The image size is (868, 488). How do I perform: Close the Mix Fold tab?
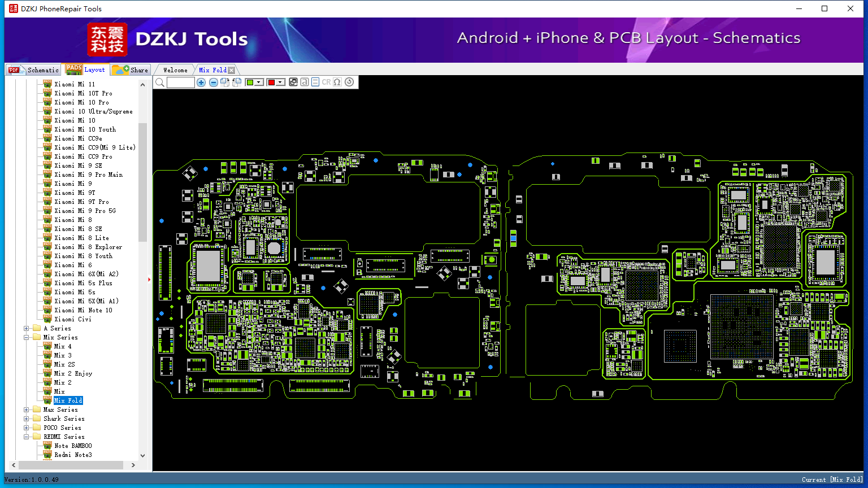pos(231,70)
